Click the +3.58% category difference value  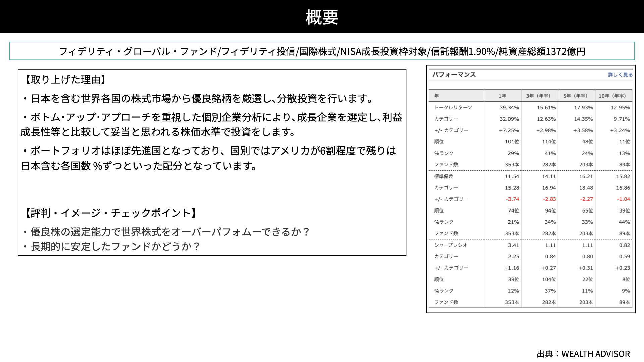[x=583, y=130]
